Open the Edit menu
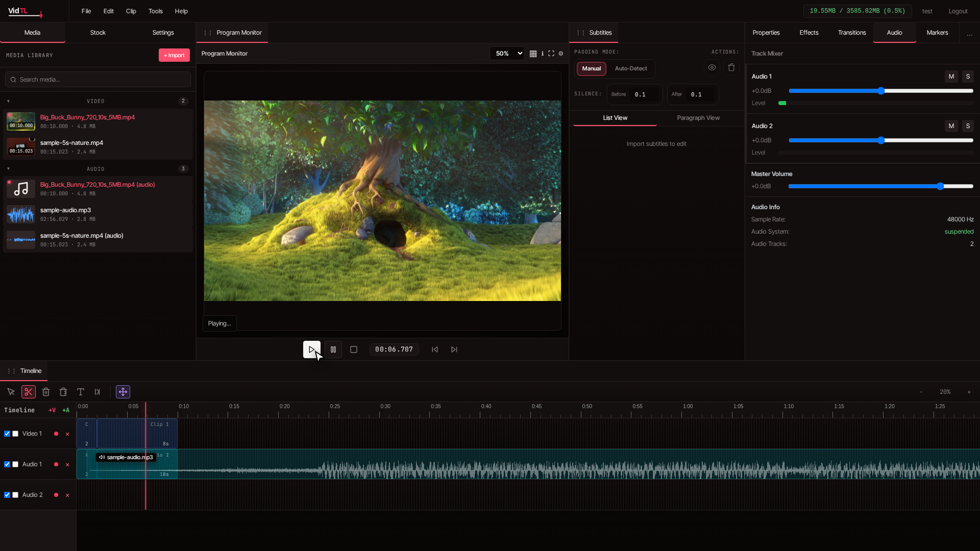The image size is (980, 551). pos(109,11)
